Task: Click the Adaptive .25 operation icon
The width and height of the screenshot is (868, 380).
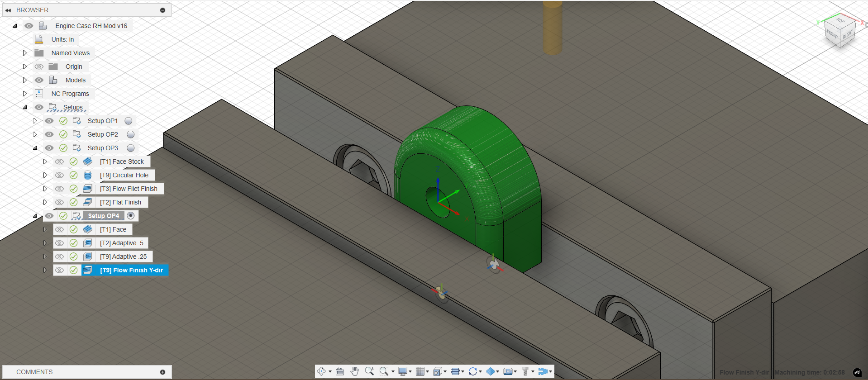Action: (x=88, y=256)
